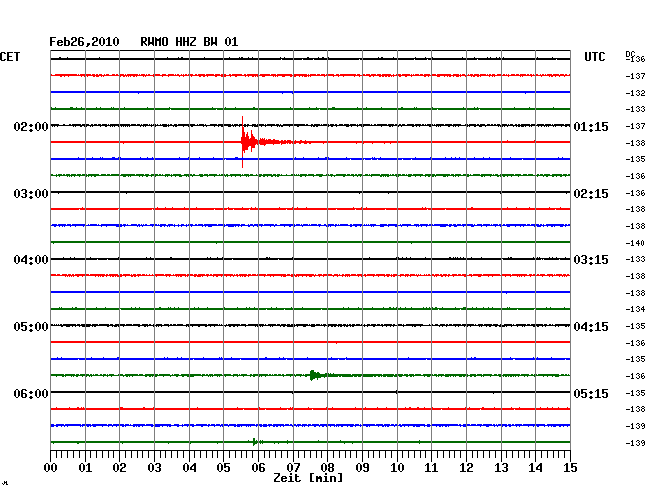The width and height of the screenshot is (650, 494).
Task: Select the 03:00 CET time label
Action: (31, 194)
